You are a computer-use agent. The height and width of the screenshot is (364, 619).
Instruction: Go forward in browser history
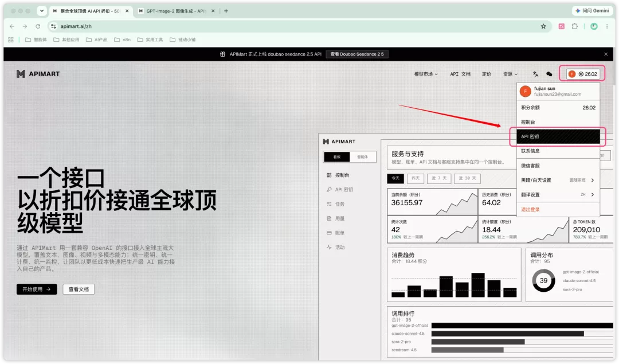25,26
